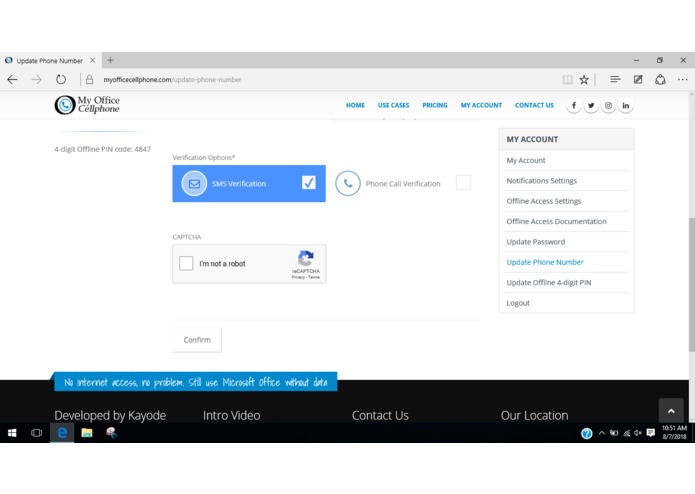695x494 pixels.
Task: Click the No internet access banner
Action: pos(195,382)
